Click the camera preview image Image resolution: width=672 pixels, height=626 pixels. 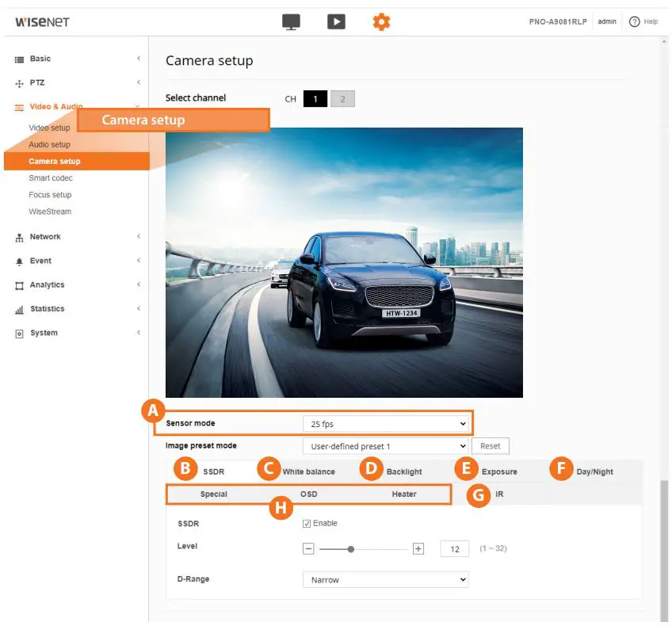coord(344,262)
